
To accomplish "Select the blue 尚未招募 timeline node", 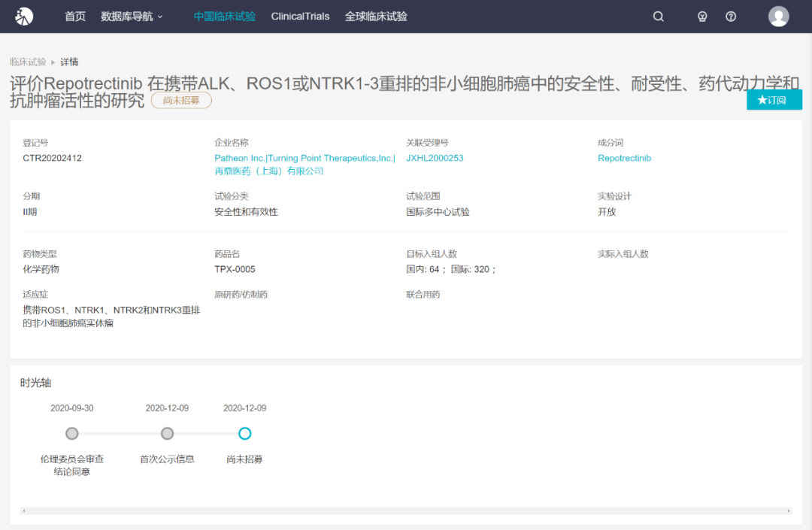I will [245, 433].
